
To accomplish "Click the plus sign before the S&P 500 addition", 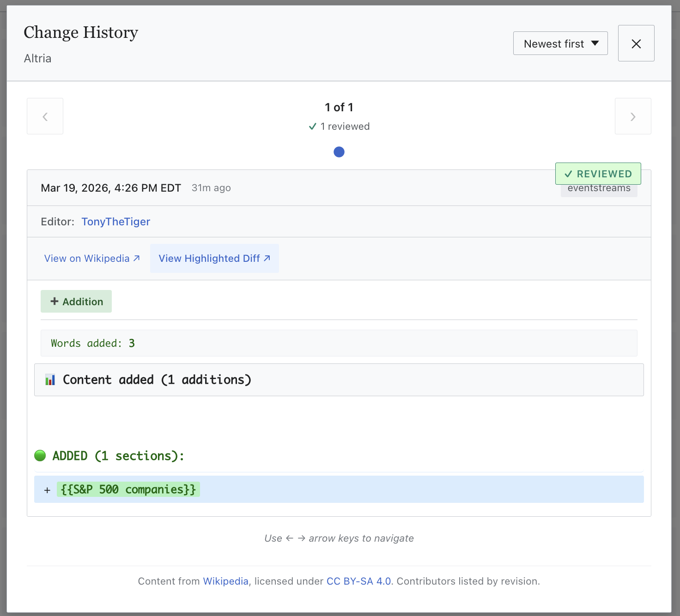I will 47,490.
